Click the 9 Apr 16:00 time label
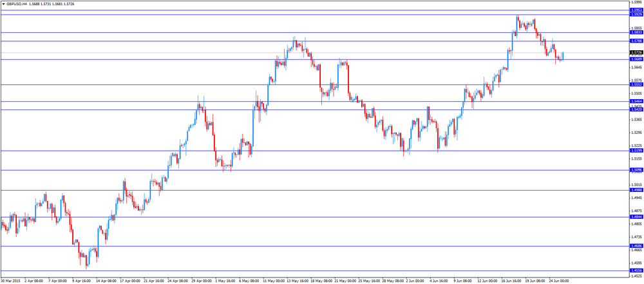Viewport: 644px width, 284px height. click(81, 281)
